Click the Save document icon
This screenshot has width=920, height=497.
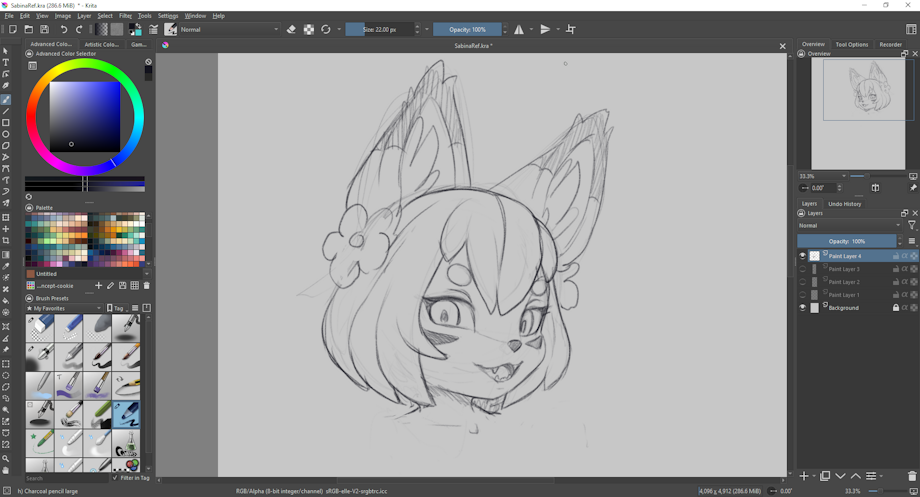[x=44, y=30]
